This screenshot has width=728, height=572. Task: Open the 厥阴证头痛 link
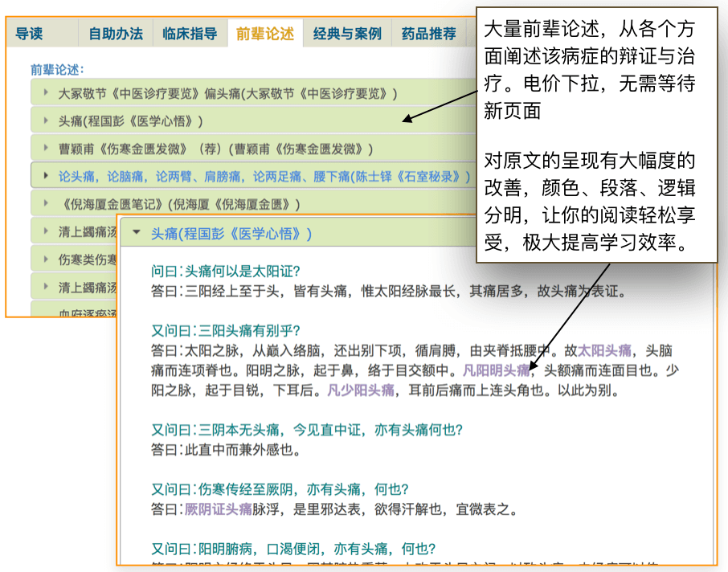click(219, 508)
